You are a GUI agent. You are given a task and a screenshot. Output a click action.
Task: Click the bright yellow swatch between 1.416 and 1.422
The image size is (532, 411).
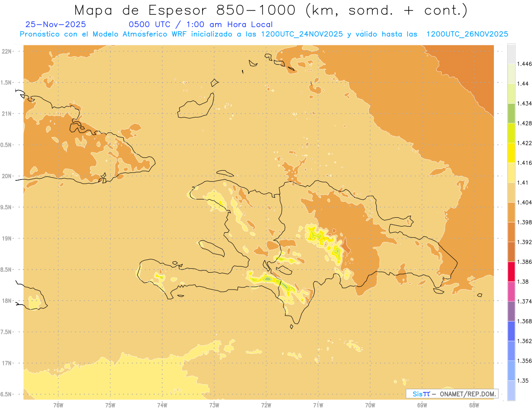tap(511, 153)
